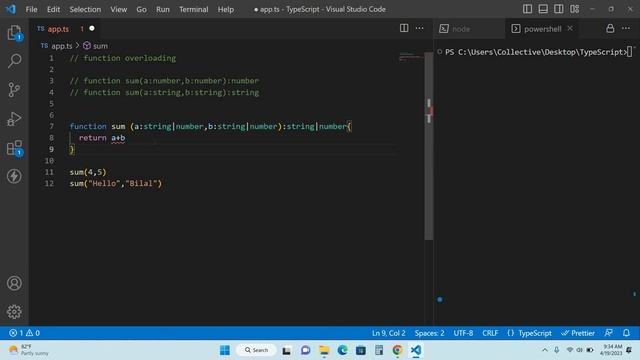This screenshot has height=360, width=640.
Task: Change encoding via UTF-8 status item
Action: [x=463, y=333]
